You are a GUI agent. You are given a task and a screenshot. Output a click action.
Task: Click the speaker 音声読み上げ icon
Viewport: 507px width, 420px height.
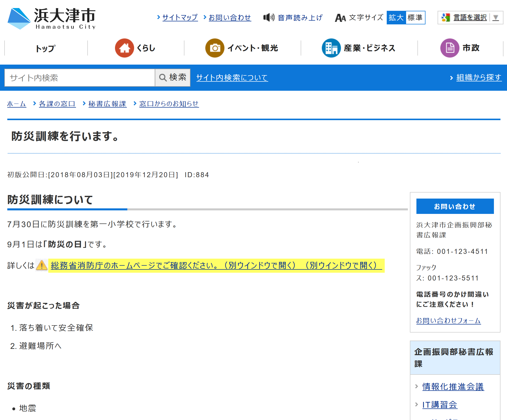(x=269, y=18)
